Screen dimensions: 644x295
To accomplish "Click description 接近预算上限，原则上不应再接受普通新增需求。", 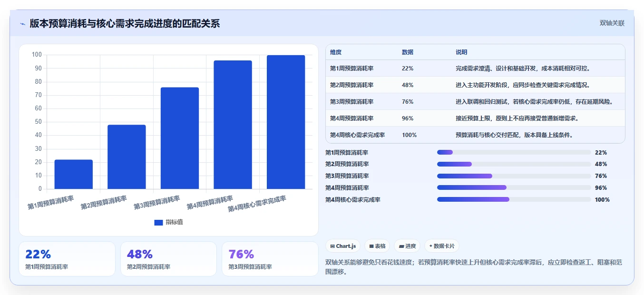I will point(517,118).
